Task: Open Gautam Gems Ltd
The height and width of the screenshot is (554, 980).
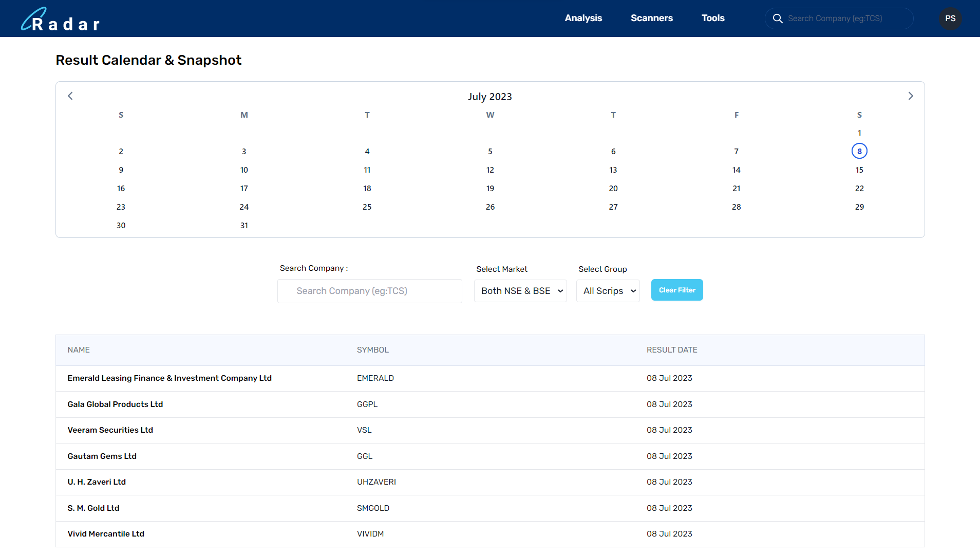Action: (102, 456)
